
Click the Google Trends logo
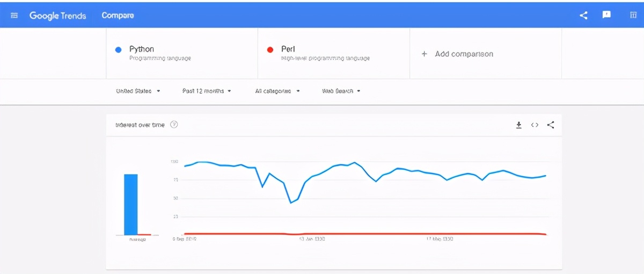coord(57,16)
